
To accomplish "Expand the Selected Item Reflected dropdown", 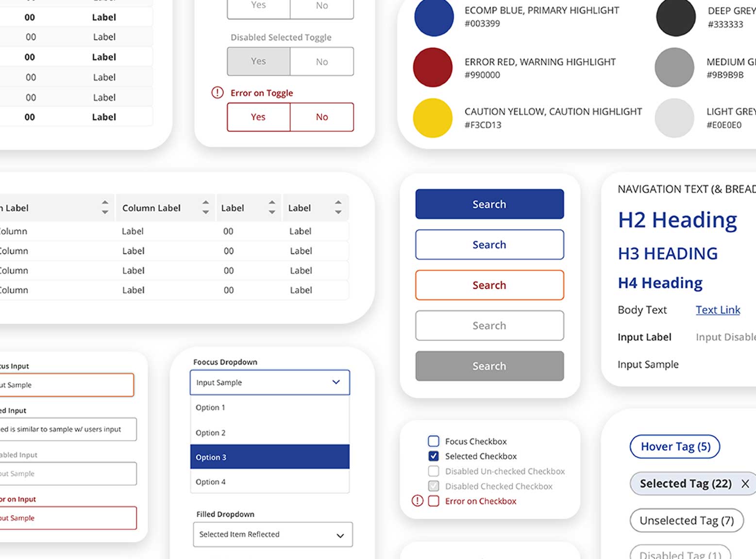I will tap(340, 535).
